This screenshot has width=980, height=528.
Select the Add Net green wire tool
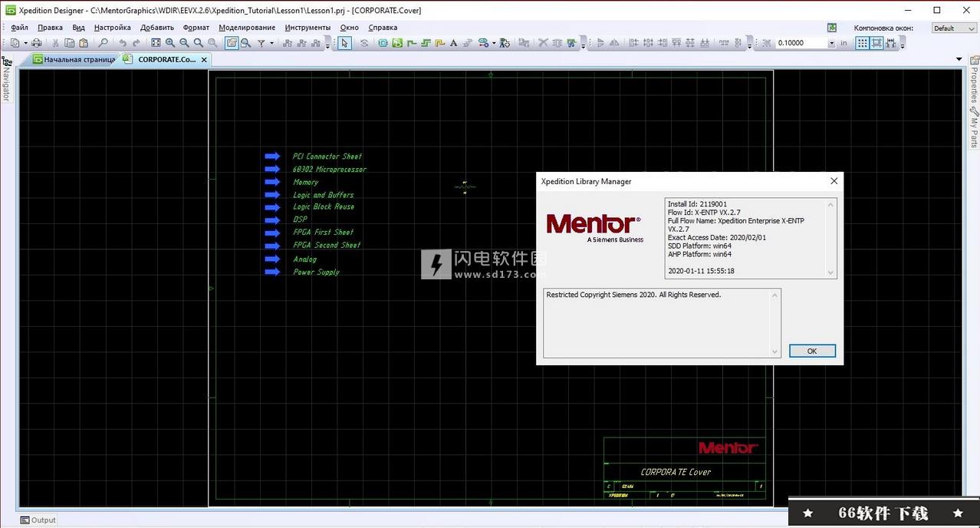tap(412, 43)
